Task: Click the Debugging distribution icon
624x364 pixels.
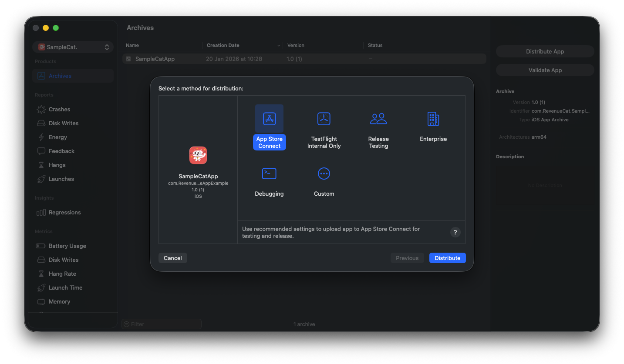Action: click(x=269, y=174)
